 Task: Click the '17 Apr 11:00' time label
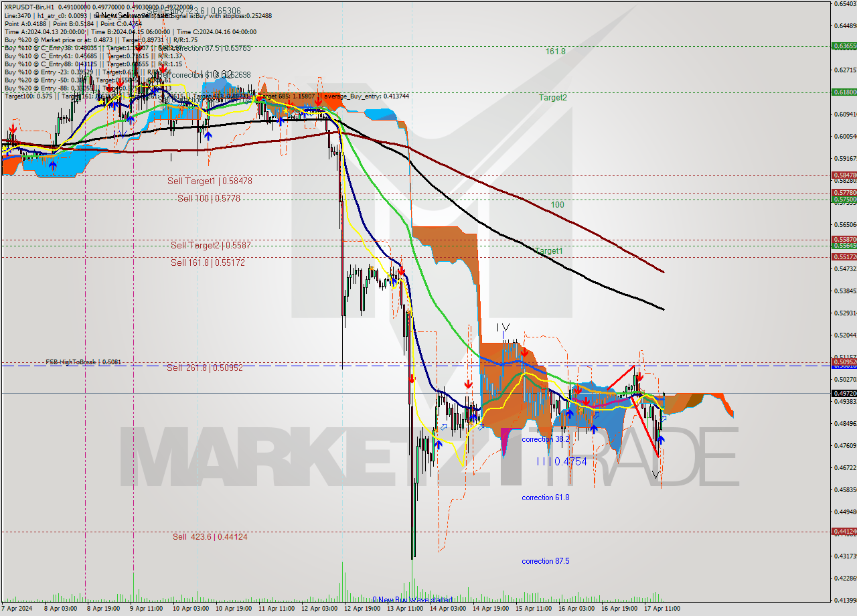tap(661, 609)
